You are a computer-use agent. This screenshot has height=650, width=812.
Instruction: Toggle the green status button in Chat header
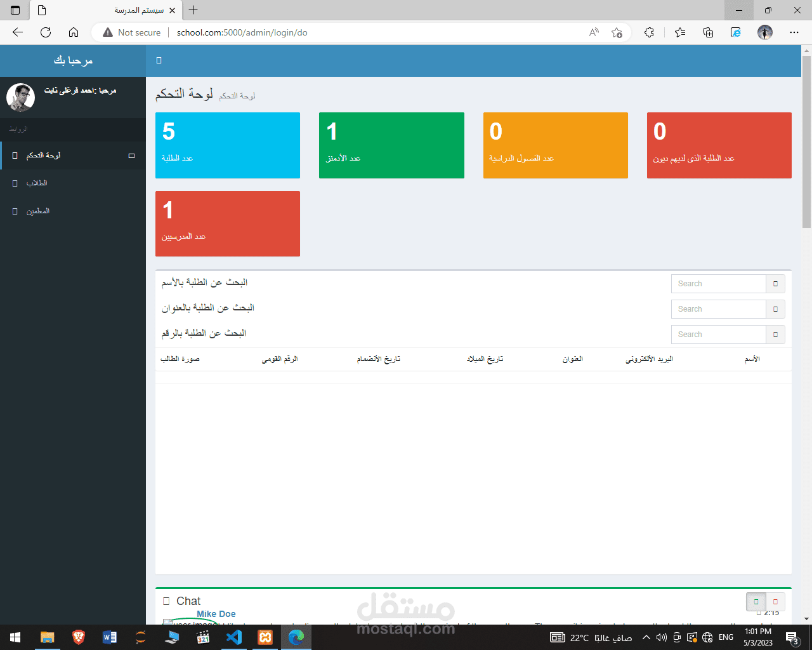[756, 602]
